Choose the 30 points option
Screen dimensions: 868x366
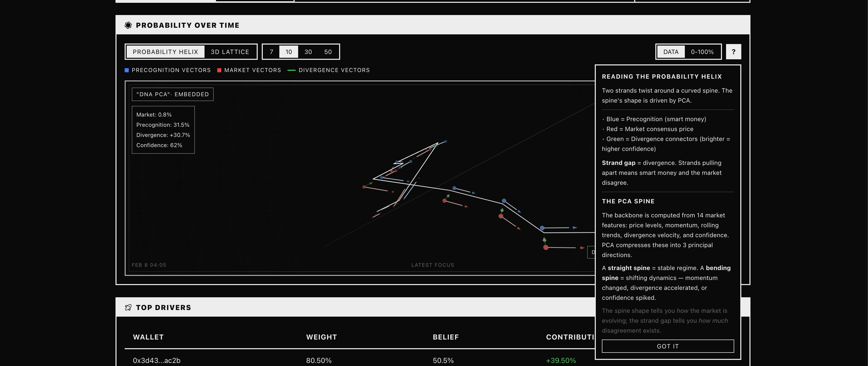(308, 52)
